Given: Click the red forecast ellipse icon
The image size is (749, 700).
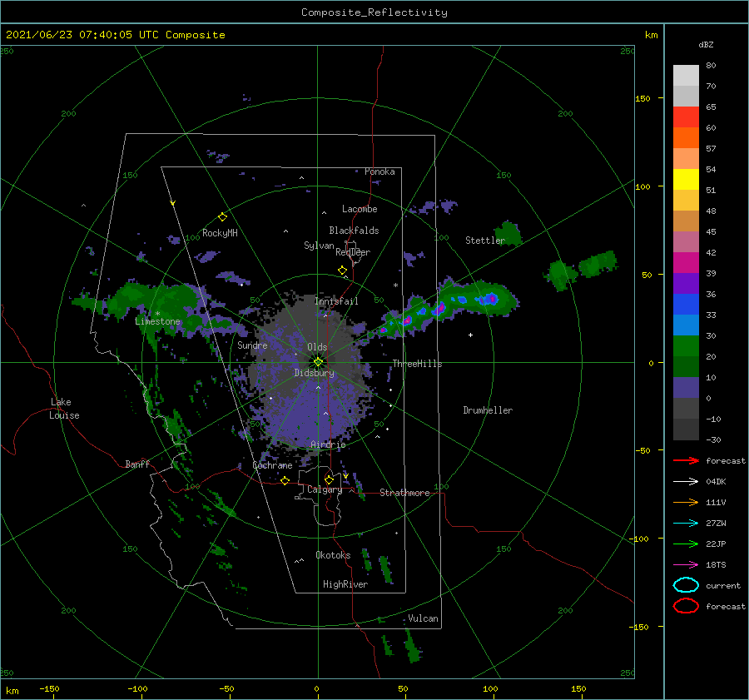Looking at the screenshot, I should click(x=686, y=606).
